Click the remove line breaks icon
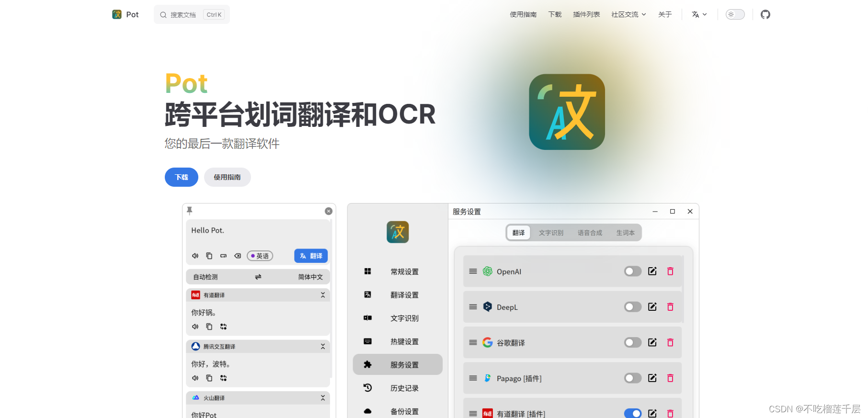868x418 pixels. coord(223,256)
